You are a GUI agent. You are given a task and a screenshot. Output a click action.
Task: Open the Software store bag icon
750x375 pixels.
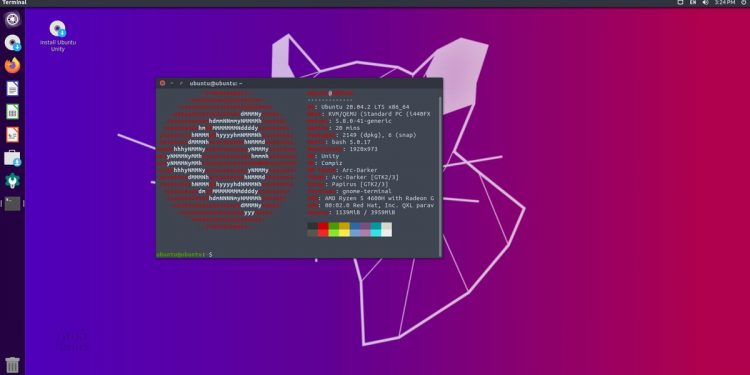[x=12, y=158]
